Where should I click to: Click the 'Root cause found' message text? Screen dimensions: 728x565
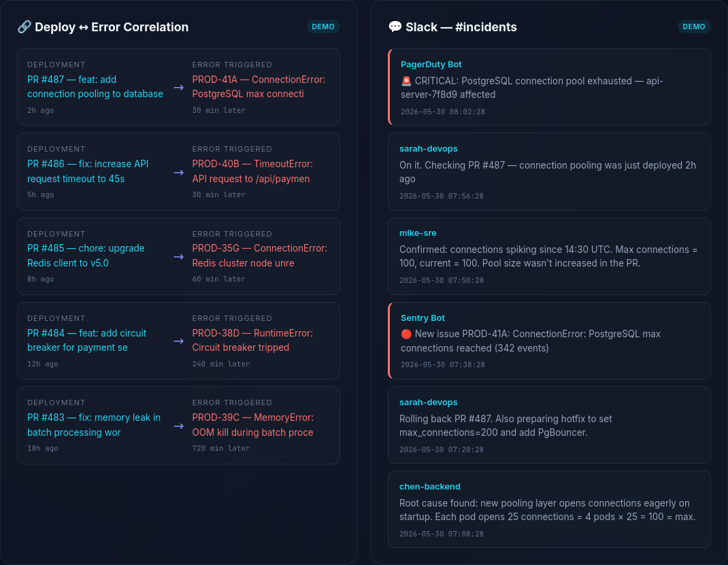[548, 510]
